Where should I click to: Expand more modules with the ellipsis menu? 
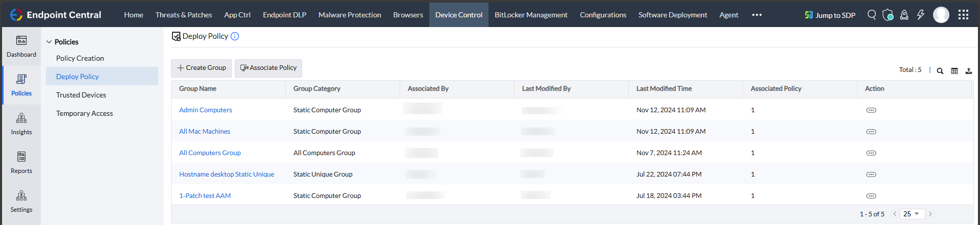757,15
